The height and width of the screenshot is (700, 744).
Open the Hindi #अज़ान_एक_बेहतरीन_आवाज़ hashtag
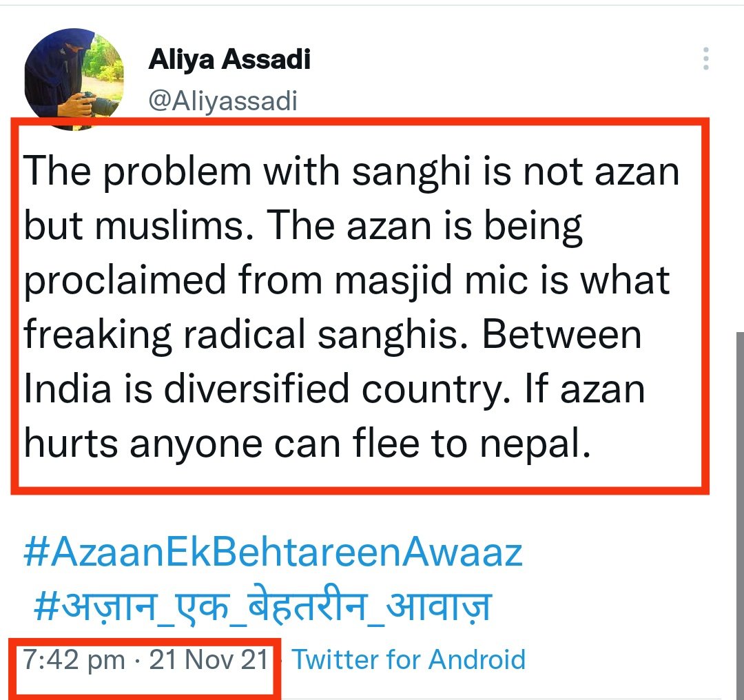pyautogui.click(x=262, y=606)
